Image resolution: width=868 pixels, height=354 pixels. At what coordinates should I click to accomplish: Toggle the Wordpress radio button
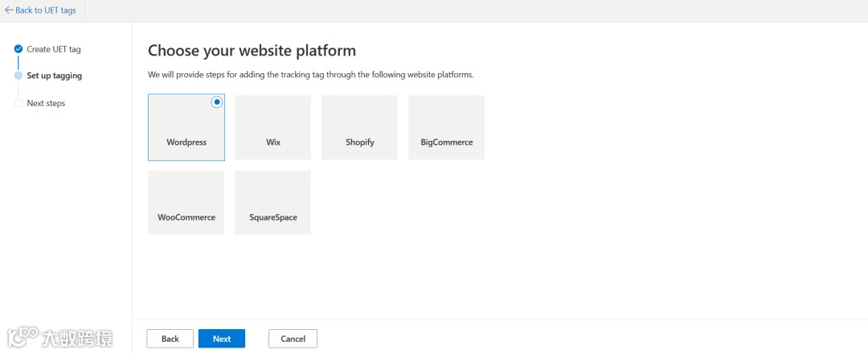pos(217,102)
